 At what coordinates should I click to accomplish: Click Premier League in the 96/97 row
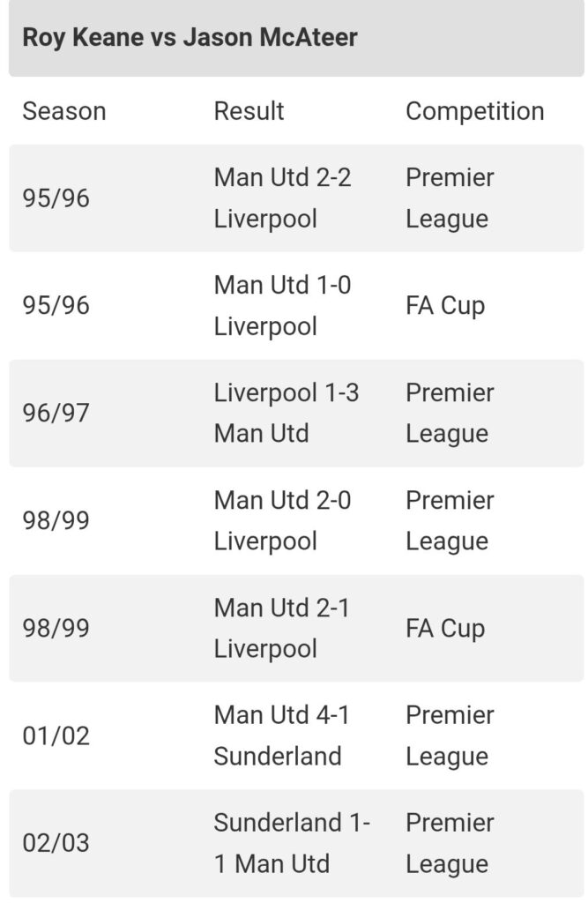(x=450, y=413)
